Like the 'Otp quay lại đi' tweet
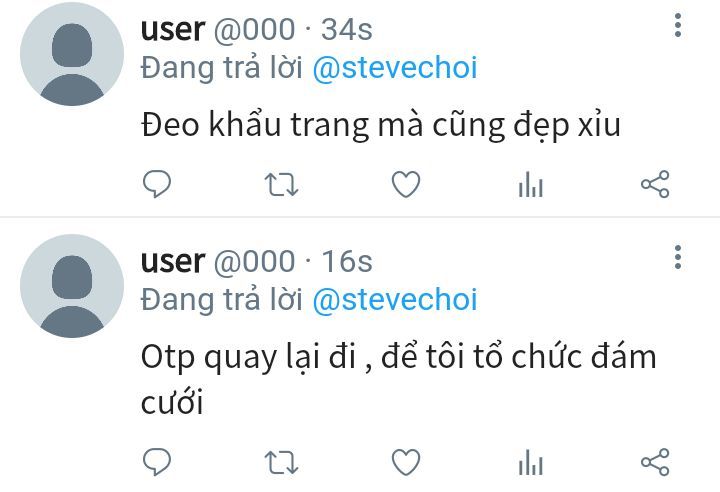 (x=406, y=462)
